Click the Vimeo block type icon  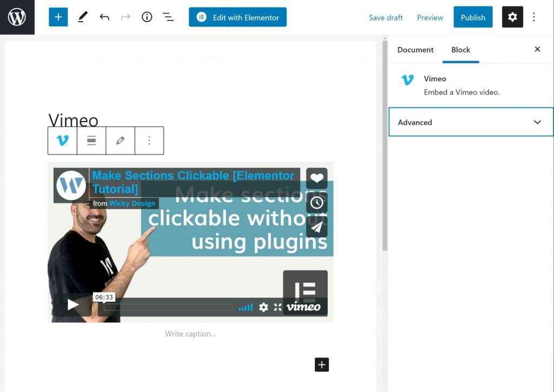point(63,141)
